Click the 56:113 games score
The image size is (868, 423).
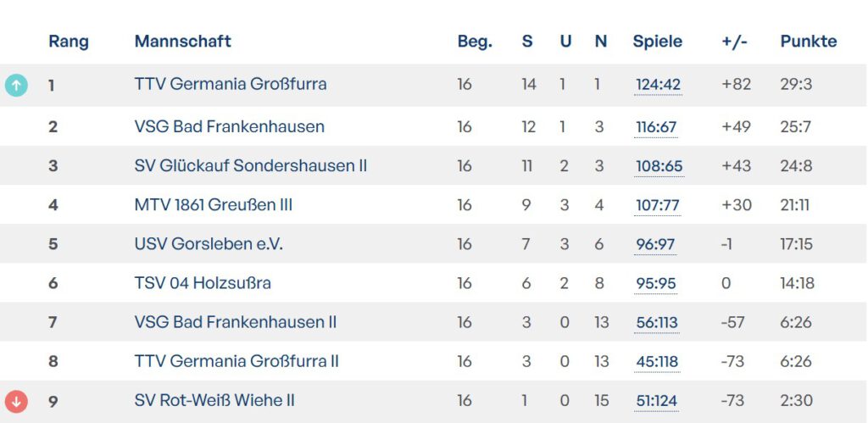coord(657,322)
